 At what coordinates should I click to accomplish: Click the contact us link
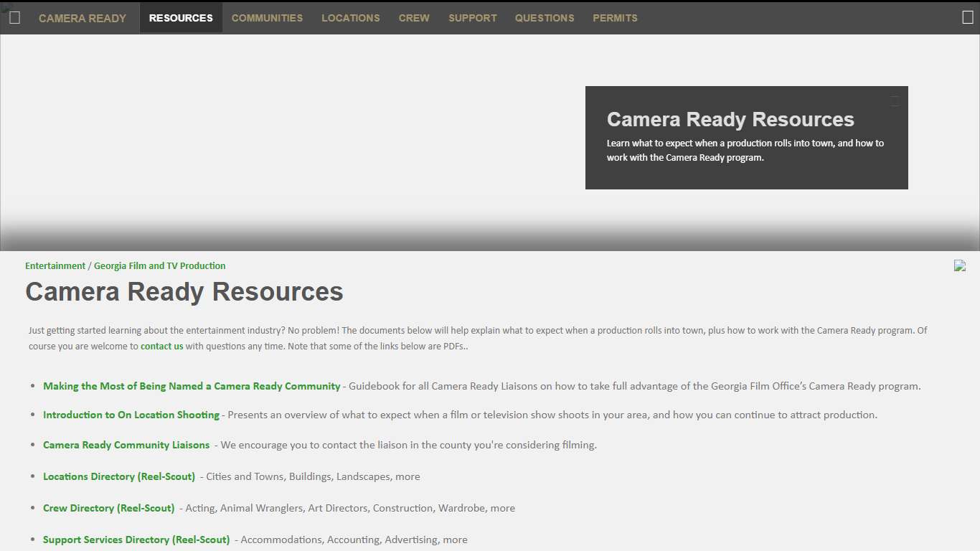point(161,346)
